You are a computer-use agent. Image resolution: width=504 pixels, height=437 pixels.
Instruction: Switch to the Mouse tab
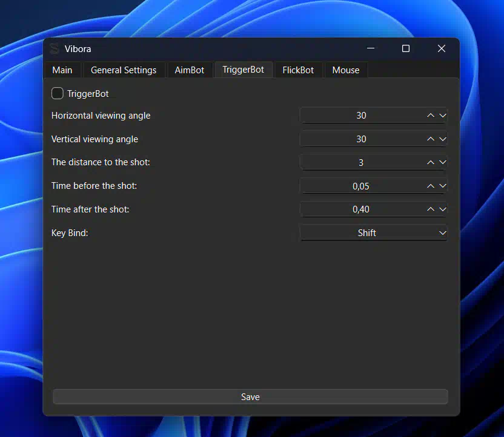click(x=345, y=70)
